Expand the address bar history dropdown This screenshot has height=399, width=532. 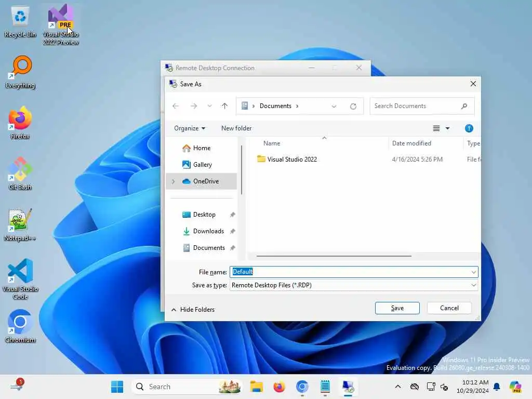click(334, 106)
